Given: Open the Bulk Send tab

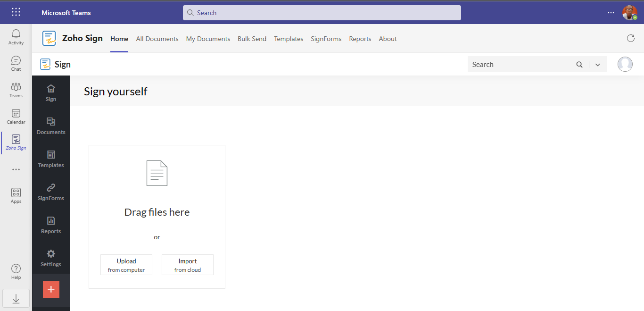Looking at the screenshot, I should click(252, 39).
